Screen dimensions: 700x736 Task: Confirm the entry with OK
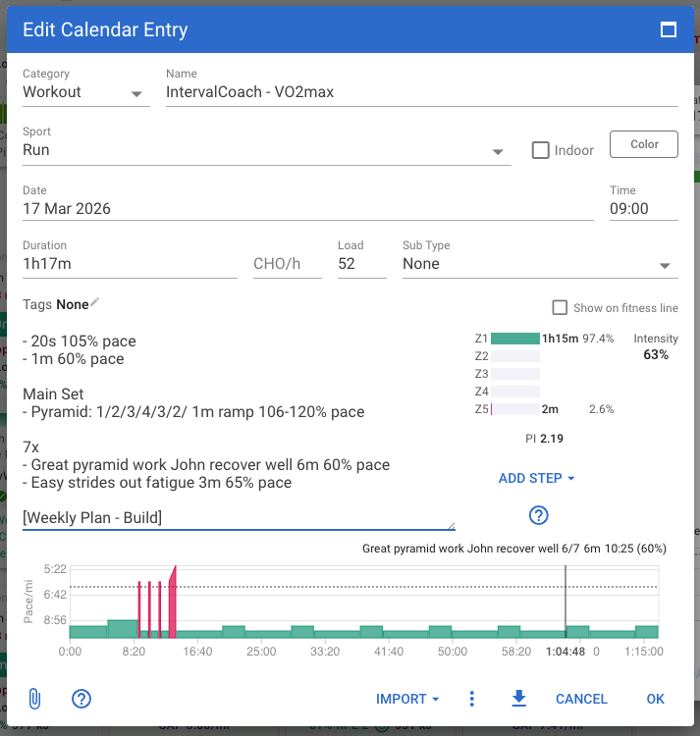point(655,699)
